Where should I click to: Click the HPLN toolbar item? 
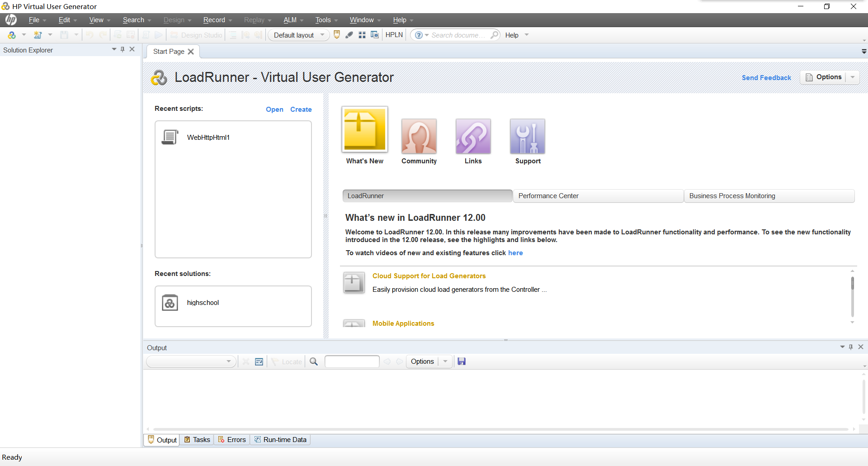click(394, 35)
